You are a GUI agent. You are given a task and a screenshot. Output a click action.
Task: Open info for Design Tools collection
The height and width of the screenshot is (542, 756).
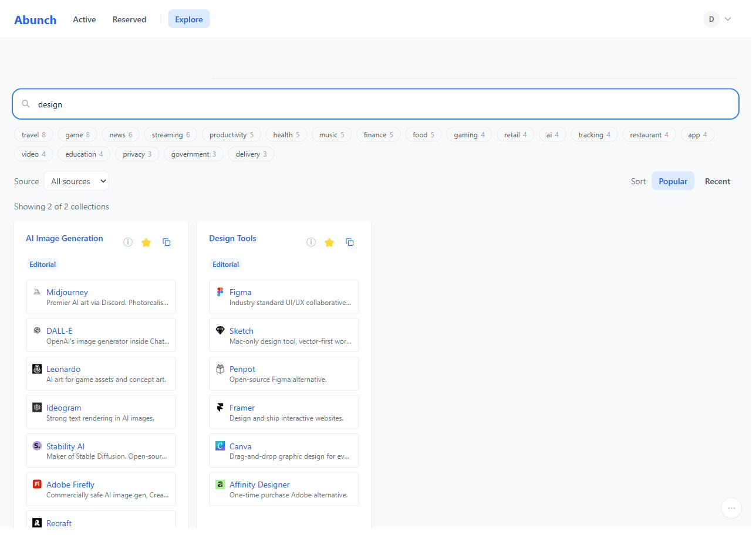click(x=311, y=242)
